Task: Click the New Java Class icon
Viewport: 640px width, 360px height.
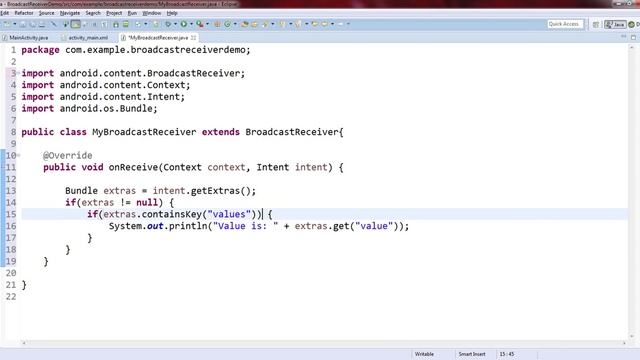Action: point(228,24)
